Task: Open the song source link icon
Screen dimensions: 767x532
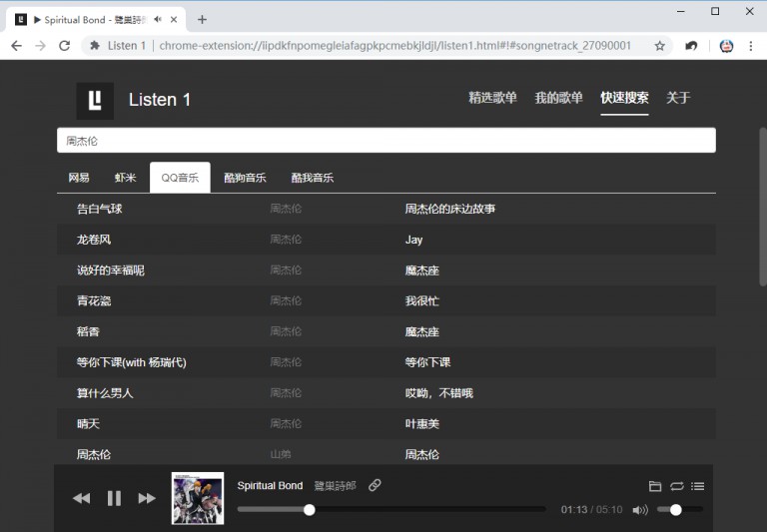Action: tap(375, 485)
